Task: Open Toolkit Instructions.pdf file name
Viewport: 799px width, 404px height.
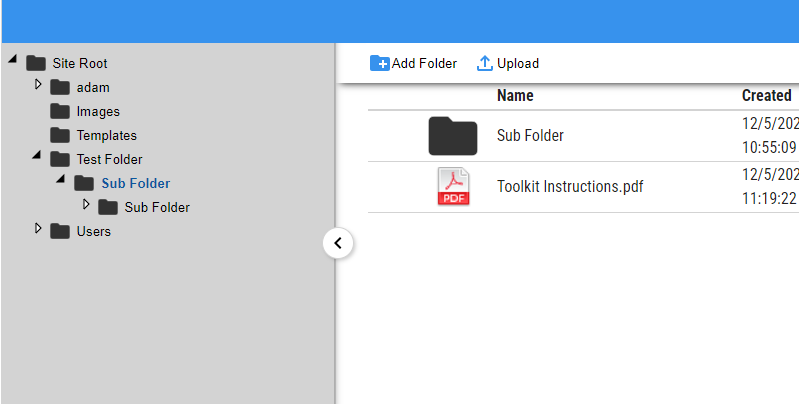Action: (x=570, y=187)
